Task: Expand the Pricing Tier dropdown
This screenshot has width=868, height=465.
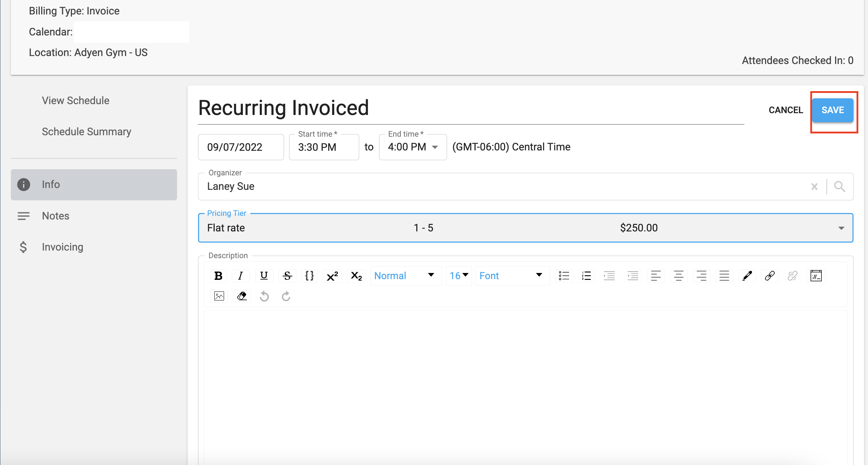Action: [841, 228]
